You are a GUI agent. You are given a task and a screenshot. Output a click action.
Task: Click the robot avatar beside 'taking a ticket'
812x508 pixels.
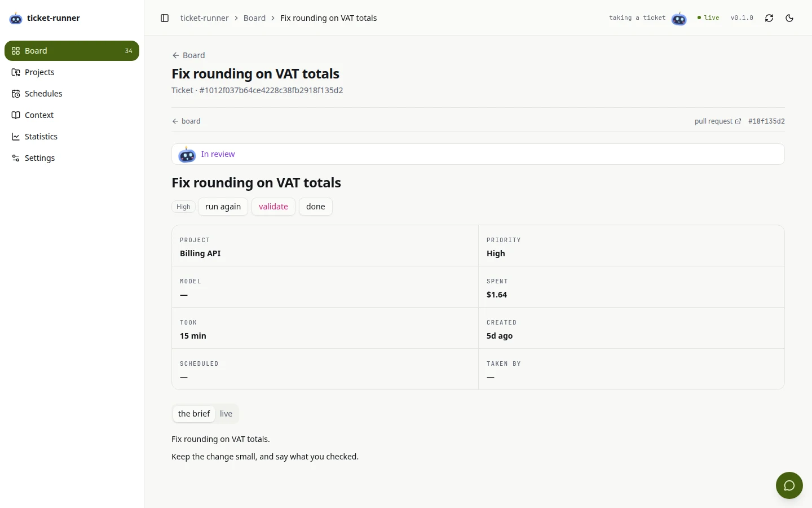click(x=679, y=19)
